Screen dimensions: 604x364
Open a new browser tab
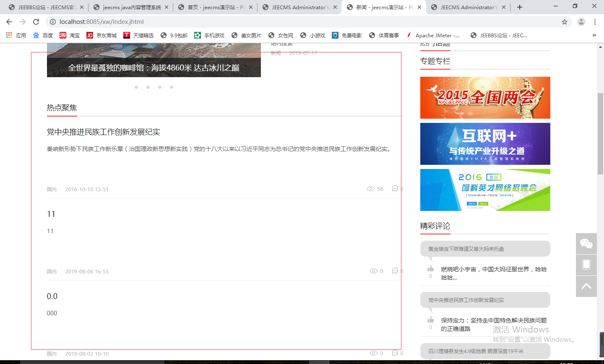tap(520, 7)
